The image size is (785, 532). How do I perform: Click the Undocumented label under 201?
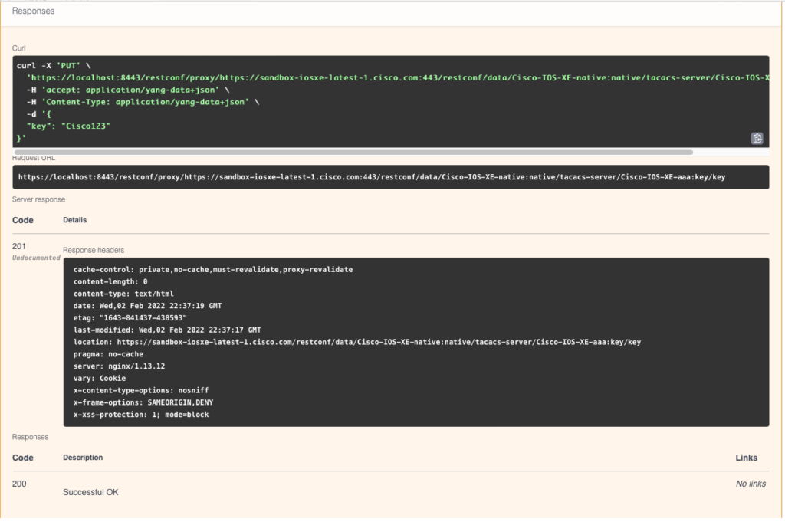pyautogui.click(x=36, y=258)
